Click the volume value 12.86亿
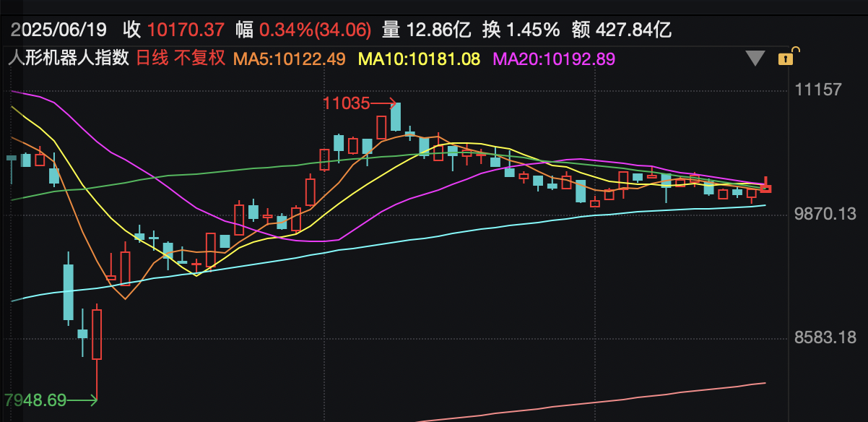Viewport: 868px width, 422px height. point(438,30)
